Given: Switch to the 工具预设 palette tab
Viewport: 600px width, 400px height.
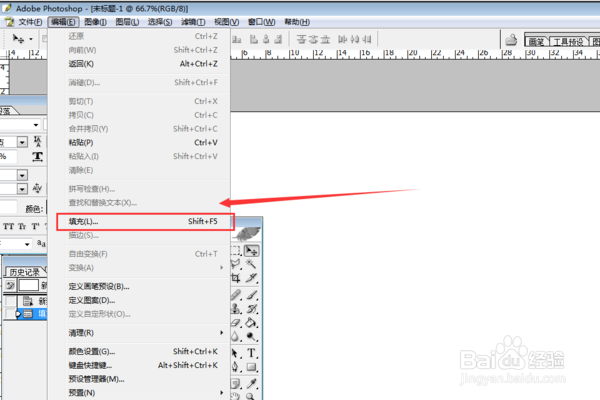Looking at the screenshot, I should click(x=568, y=41).
